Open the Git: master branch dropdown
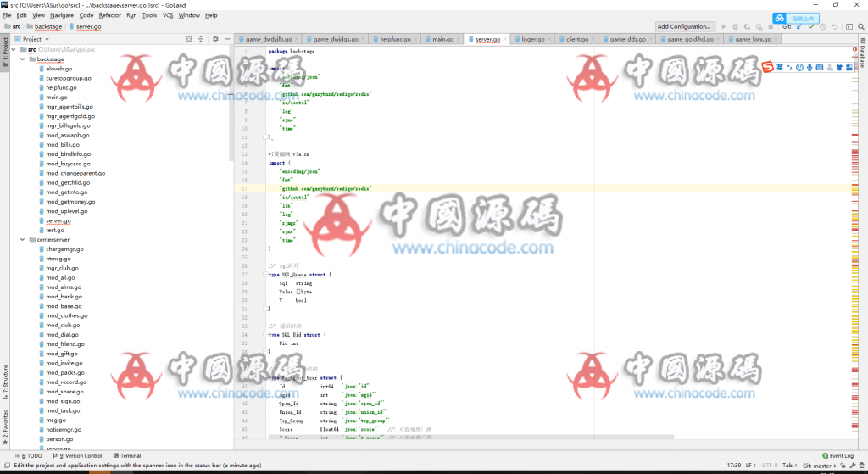The image size is (868, 474). [820, 466]
